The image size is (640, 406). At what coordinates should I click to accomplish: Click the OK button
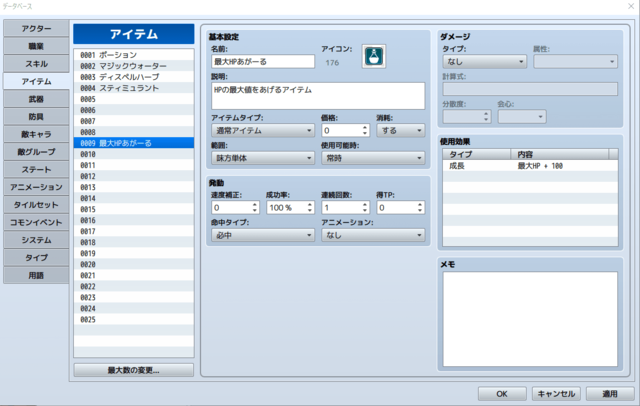pyautogui.click(x=502, y=394)
